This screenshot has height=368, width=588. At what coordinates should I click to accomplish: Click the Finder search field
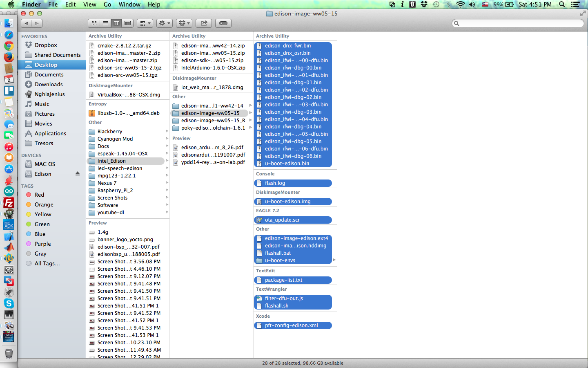point(518,23)
